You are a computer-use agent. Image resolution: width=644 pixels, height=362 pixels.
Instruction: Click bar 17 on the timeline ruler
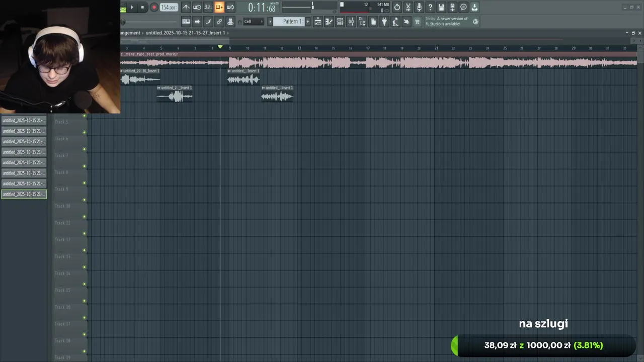pyautogui.click(x=368, y=48)
